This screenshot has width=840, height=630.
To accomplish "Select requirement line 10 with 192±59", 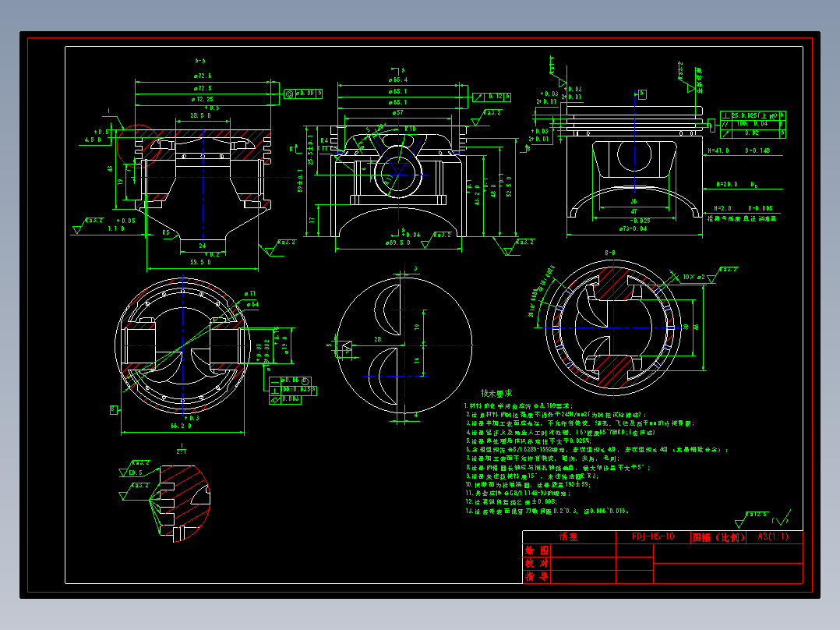I will (528, 484).
